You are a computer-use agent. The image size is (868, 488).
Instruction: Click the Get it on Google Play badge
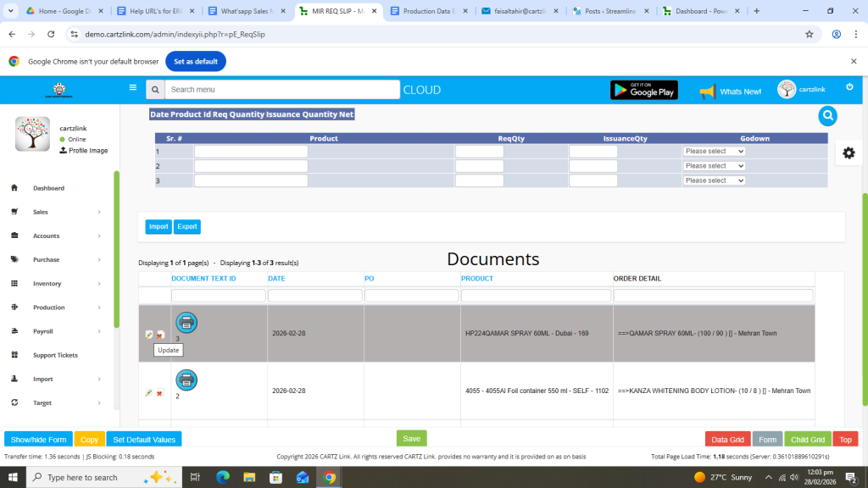point(643,91)
